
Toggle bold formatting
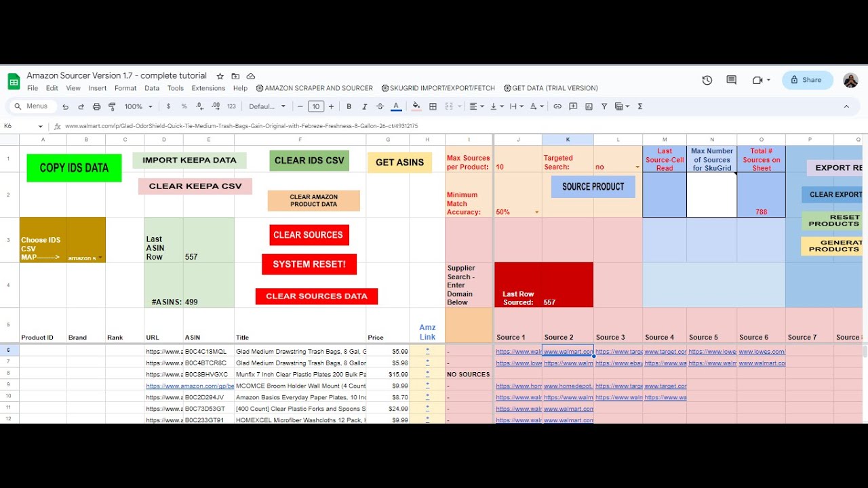349,106
